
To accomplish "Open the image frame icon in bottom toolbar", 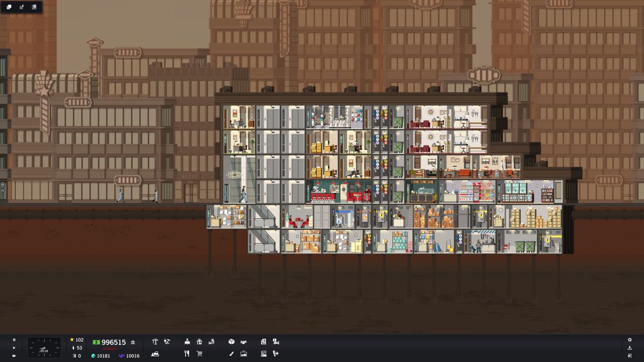I will pyautogui.click(x=264, y=353).
